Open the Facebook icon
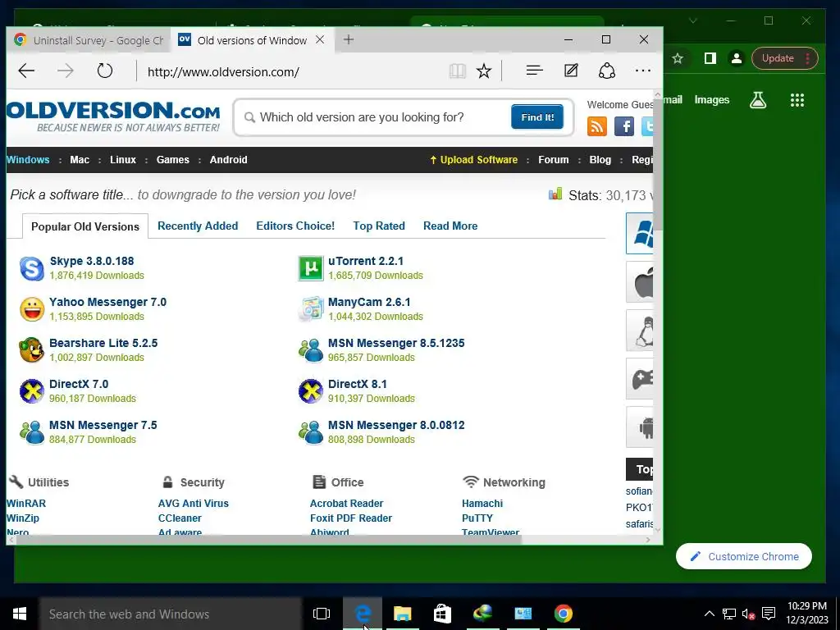Viewport: 840px width, 630px height. click(x=624, y=126)
